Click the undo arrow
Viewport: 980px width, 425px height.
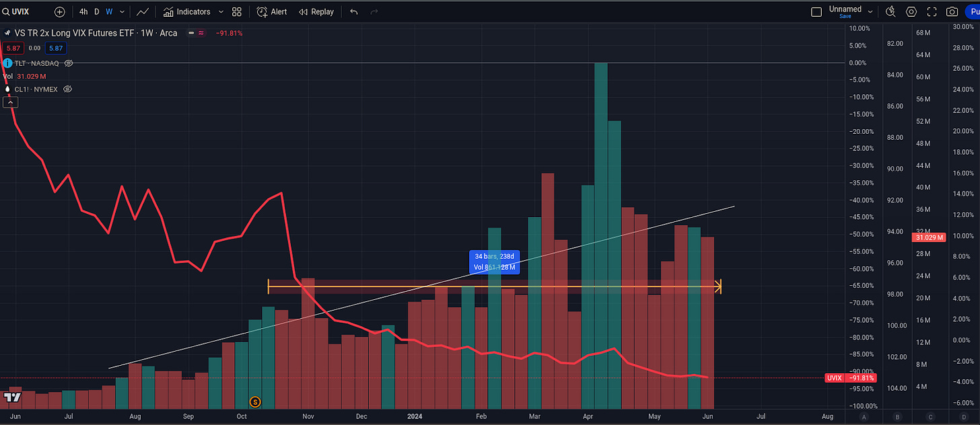[354, 11]
